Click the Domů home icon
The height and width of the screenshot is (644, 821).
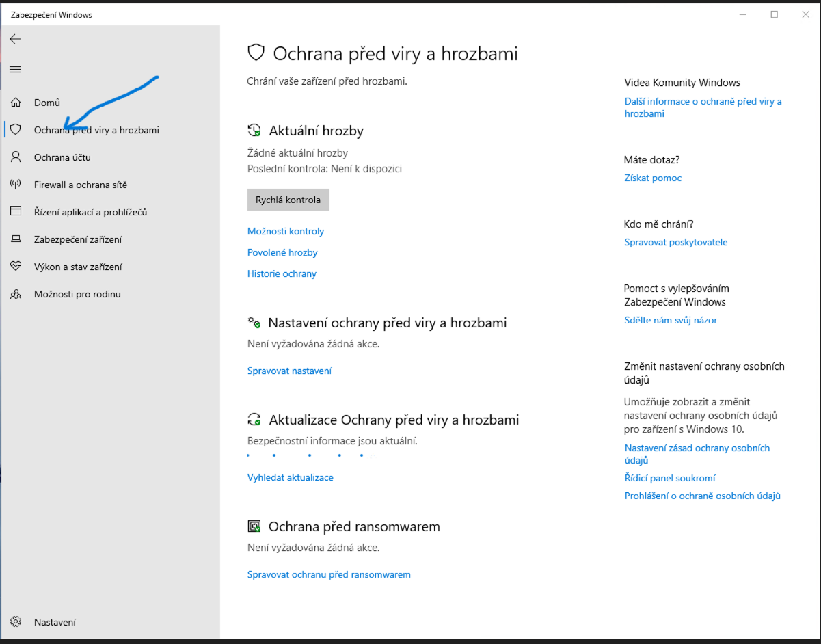(x=16, y=103)
